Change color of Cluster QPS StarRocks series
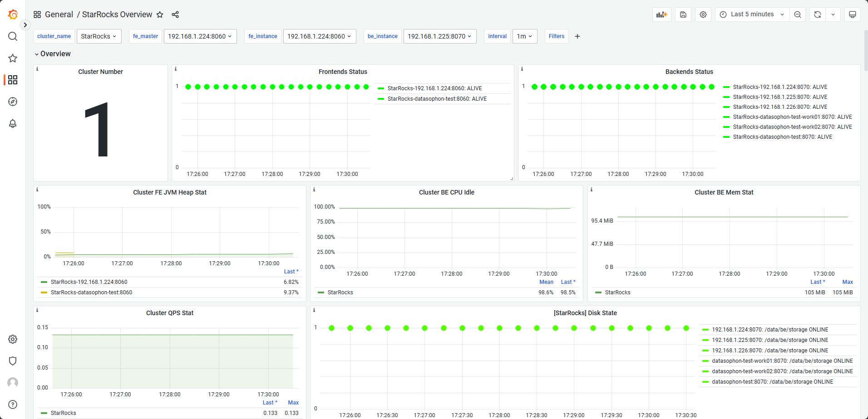This screenshot has width=868, height=419. click(44, 413)
